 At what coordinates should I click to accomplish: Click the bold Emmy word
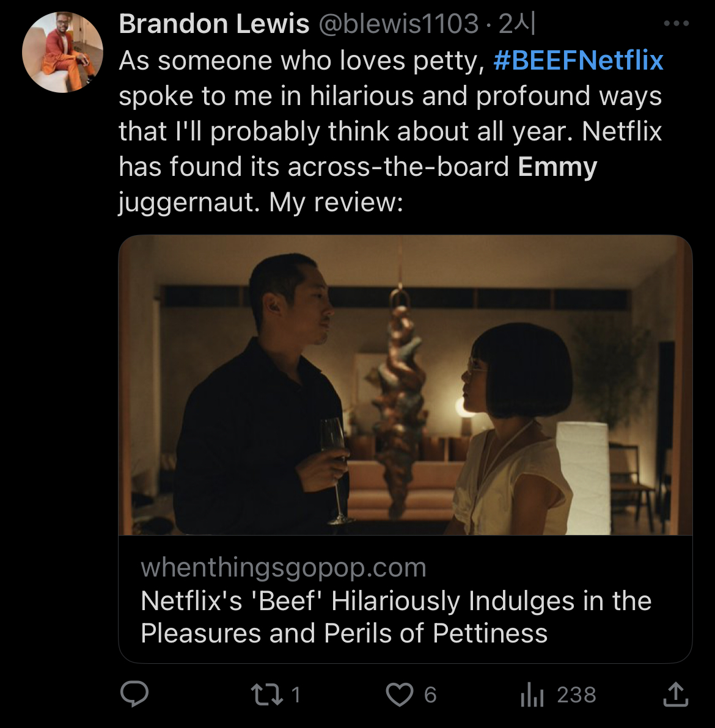coord(557,167)
